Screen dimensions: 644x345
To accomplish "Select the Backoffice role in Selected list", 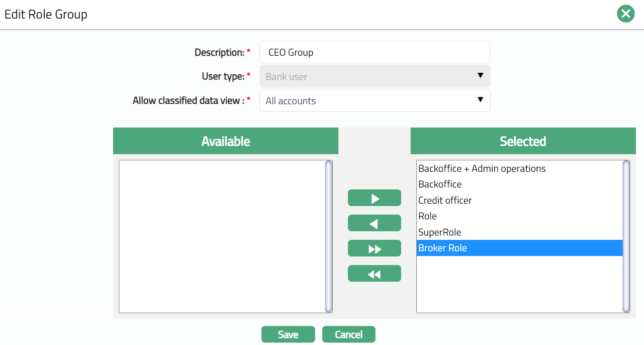I will pos(440,184).
